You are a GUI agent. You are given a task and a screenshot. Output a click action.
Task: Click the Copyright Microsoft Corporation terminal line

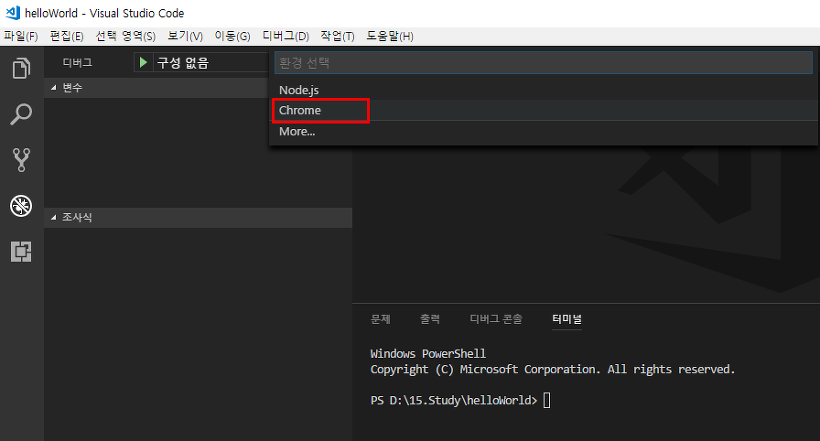pyautogui.click(x=552, y=369)
